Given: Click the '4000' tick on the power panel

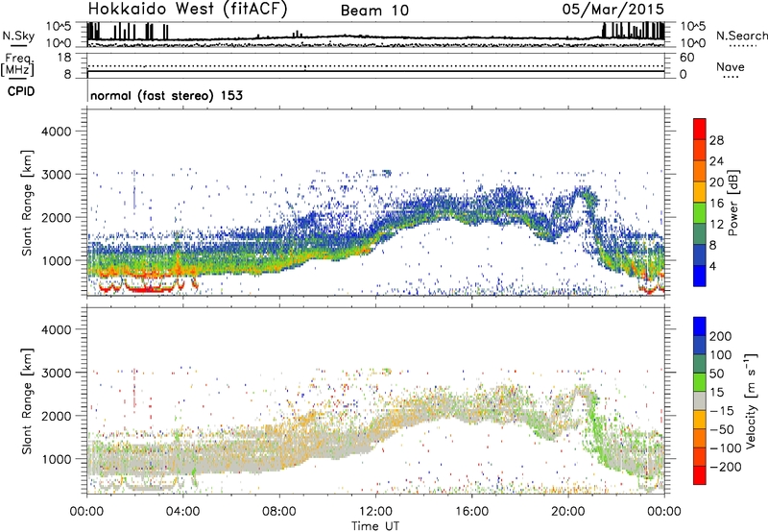Looking at the screenshot, I should click(56, 132).
